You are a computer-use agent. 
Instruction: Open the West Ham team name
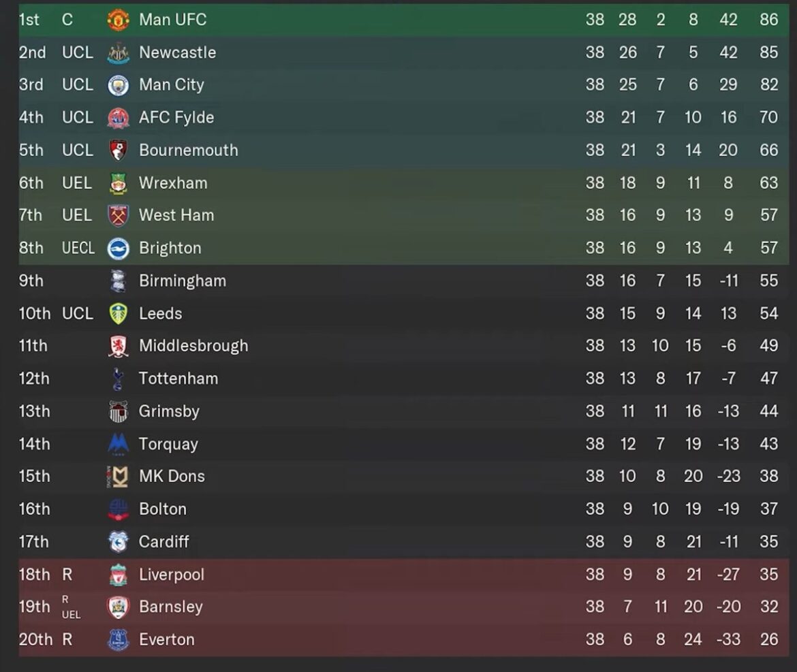pos(176,215)
